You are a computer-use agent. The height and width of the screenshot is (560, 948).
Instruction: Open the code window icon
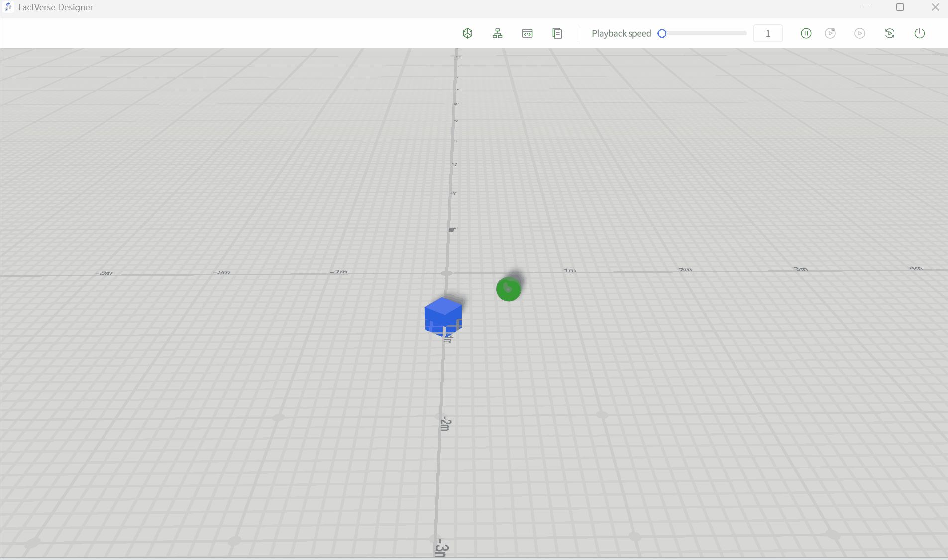[527, 33]
